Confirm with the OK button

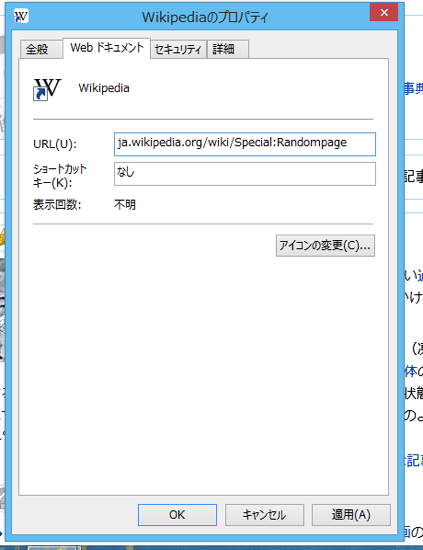pos(177,515)
